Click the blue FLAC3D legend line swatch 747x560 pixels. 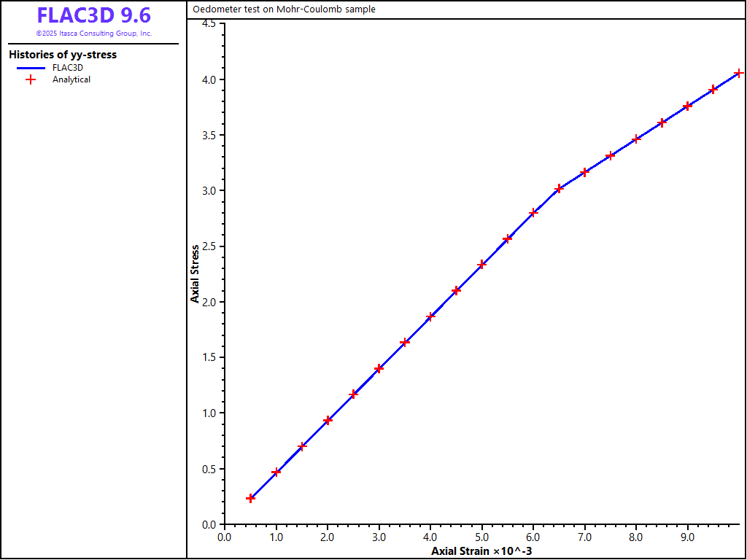click(31, 67)
